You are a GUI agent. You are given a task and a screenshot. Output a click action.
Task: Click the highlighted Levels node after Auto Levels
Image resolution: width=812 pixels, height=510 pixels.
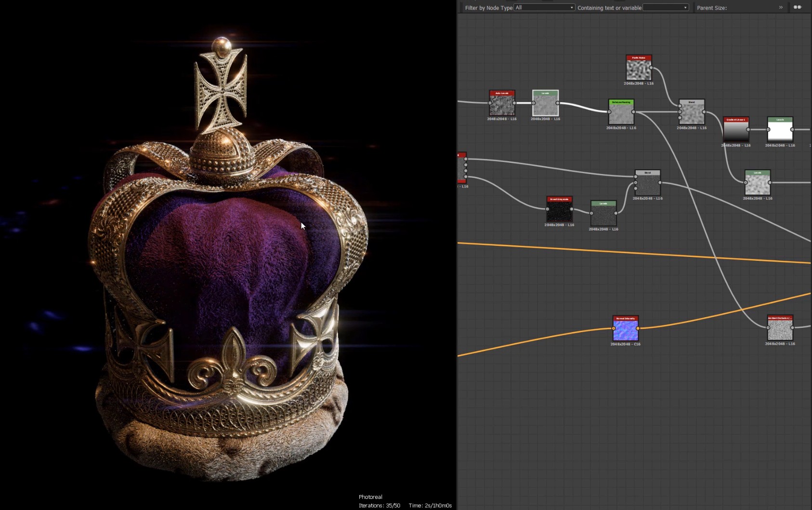pos(545,103)
